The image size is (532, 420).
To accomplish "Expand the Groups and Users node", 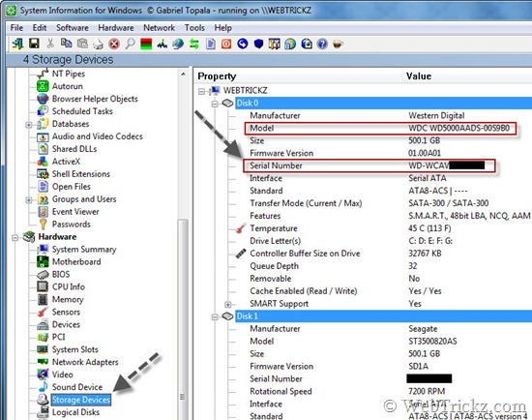I will coord(29,200).
